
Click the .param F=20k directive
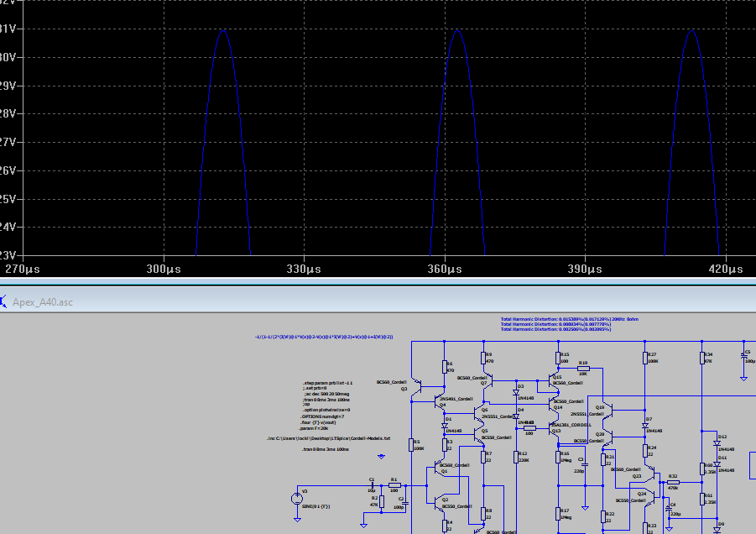click(314, 428)
